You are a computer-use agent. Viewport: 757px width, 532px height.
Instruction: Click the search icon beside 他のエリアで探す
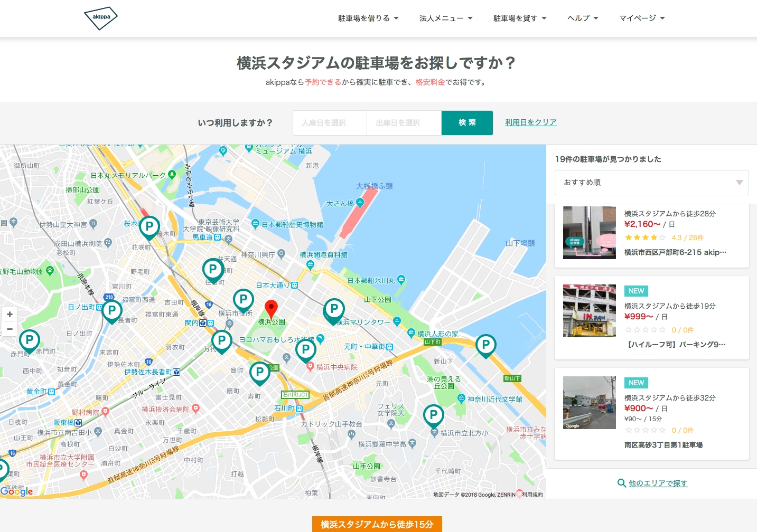622,483
